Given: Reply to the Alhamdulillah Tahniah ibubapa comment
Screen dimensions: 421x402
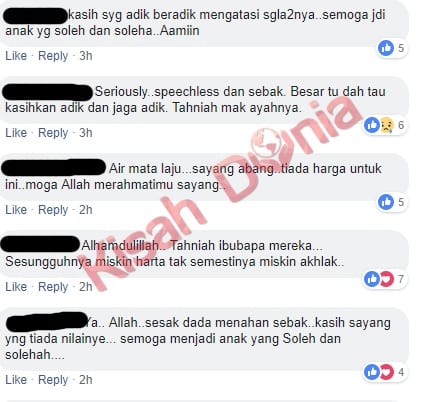Looking at the screenshot, I should [x=53, y=287].
